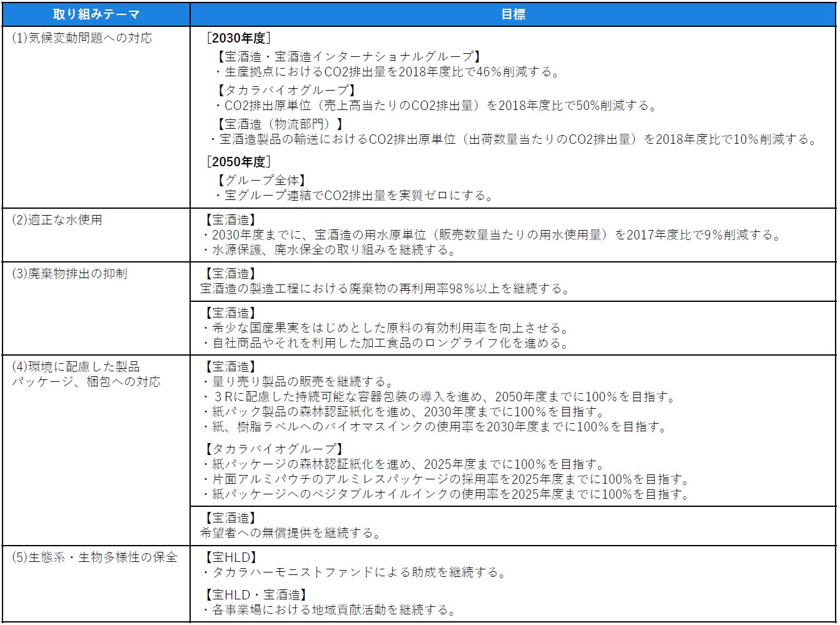Click the [2030年度] heading
Viewport: 840px width, 625px height.
point(238,39)
